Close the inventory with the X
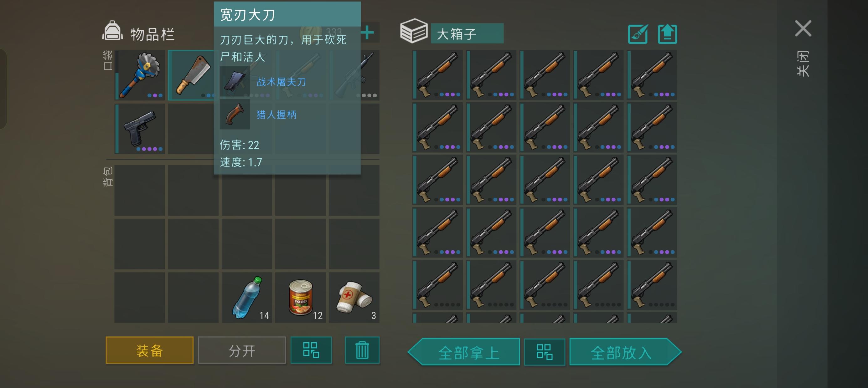 [803, 28]
